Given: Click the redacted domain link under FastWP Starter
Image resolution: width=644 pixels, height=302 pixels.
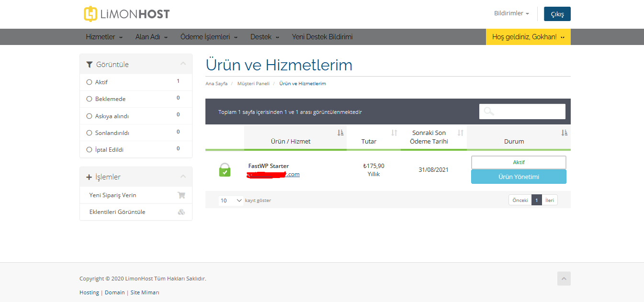Looking at the screenshot, I should [x=273, y=174].
